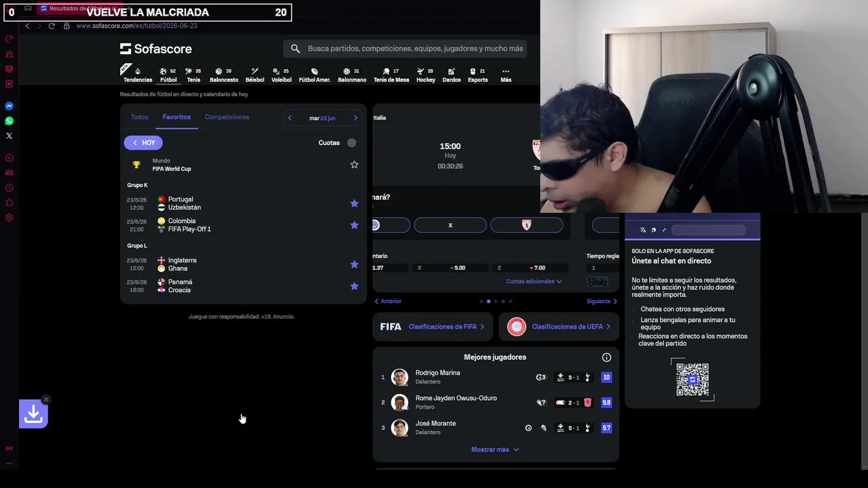Open Messenger in the browser sidebar
This screenshot has width=868, height=488.
tap(9, 106)
